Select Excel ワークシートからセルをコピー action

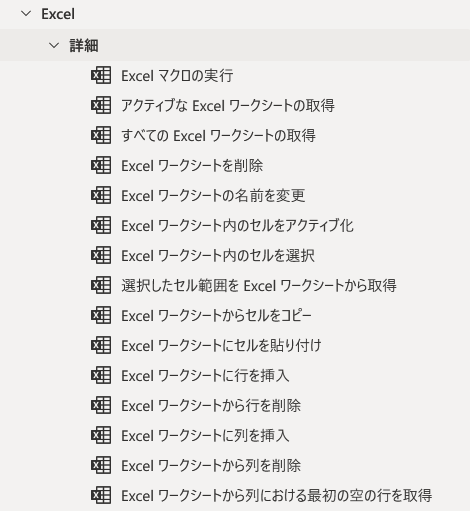(216, 315)
